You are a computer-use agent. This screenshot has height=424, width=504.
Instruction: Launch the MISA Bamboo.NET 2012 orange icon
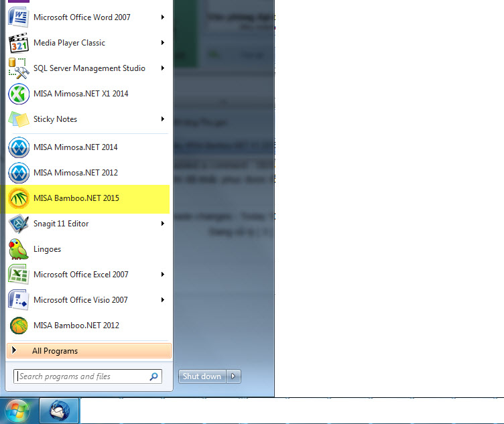point(19,326)
